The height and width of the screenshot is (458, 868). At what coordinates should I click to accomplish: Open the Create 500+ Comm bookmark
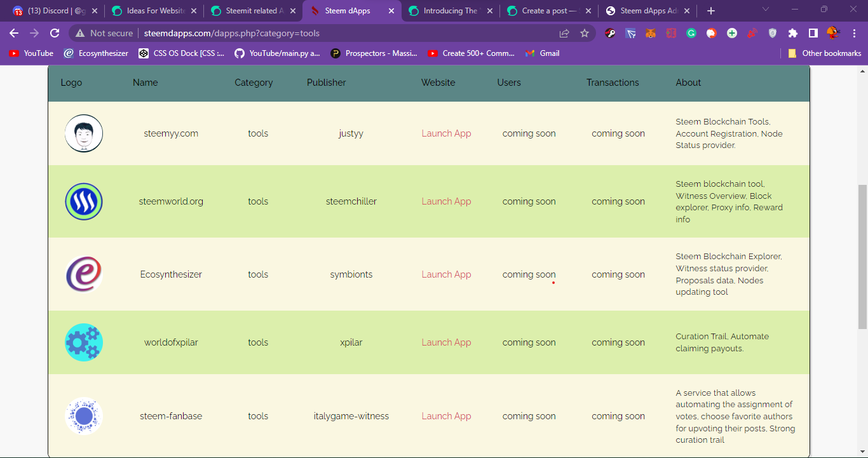click(x=471, y=53)
